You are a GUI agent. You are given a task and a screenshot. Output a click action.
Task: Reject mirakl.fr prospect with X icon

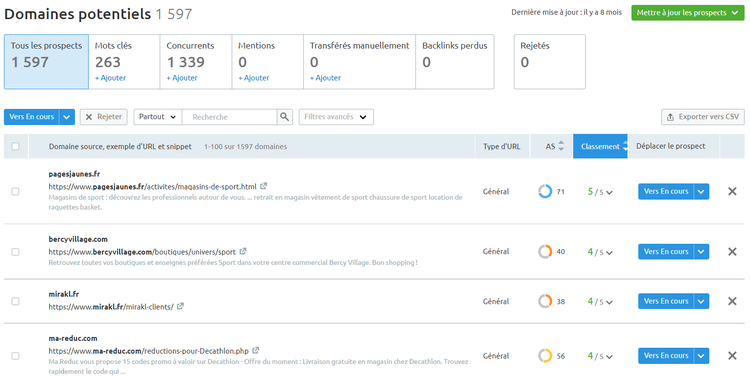(732, 301)
